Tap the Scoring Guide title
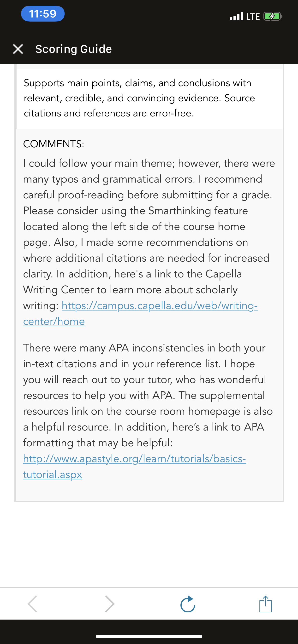298x644 pixels. pyautogui.click(x=74, y=49)
